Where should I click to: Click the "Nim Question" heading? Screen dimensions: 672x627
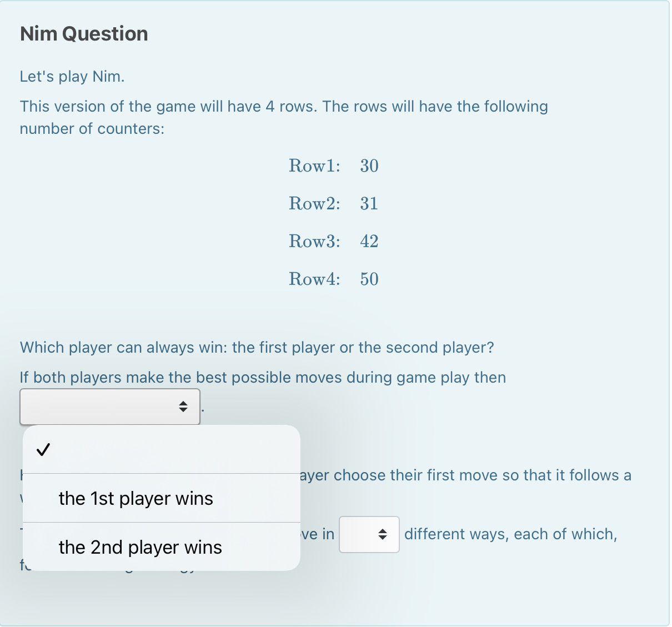tap(83, 33)
